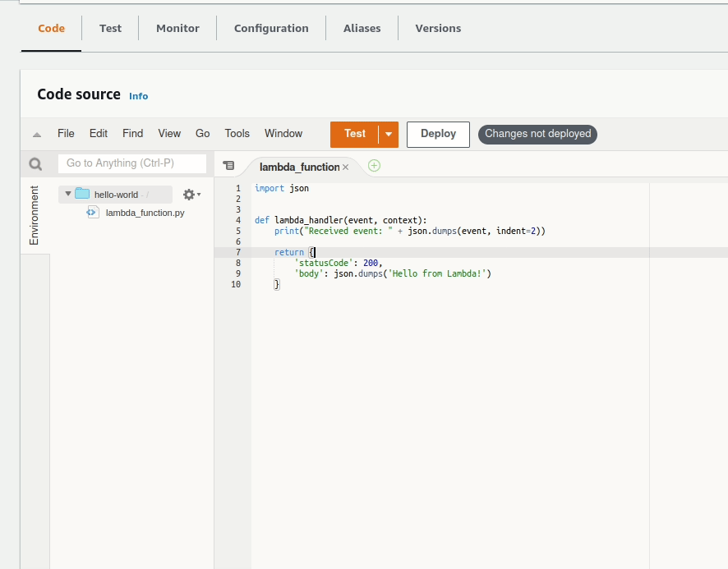This screenshot has height=569, width=728.
Task: Open the View menu
Action: coord(169,134)
